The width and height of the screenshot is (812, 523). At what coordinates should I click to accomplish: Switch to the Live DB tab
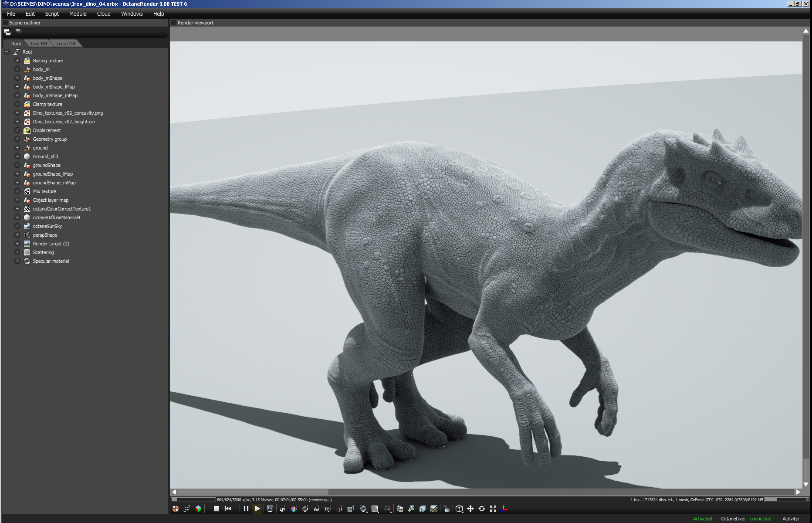(x=39, y=44)
